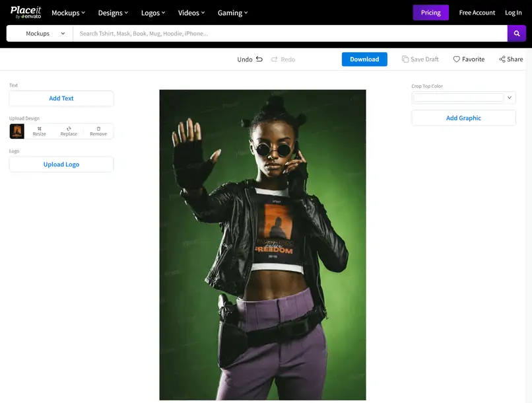Click the Share icon
Viewport: 532px width, 403px height.
point(502,59)
